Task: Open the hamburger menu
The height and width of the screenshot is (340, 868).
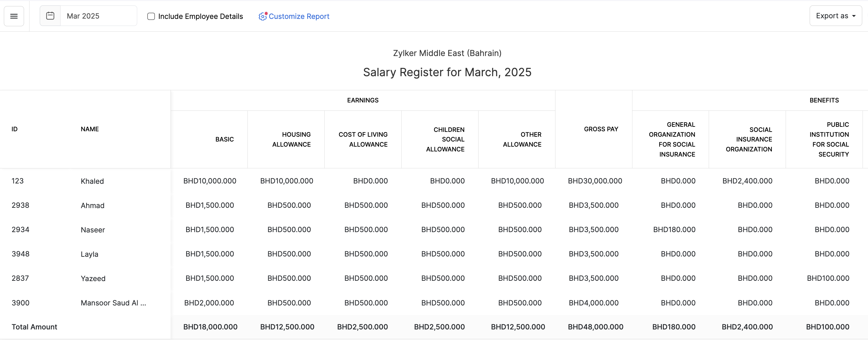Action: coord(14,16)
